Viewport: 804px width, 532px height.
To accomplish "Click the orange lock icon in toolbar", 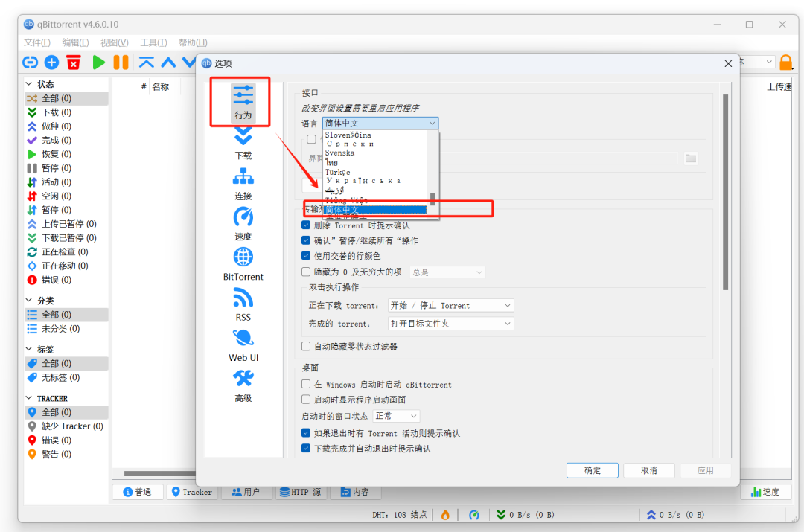I will pyautogui.click(x=785, y=63).
